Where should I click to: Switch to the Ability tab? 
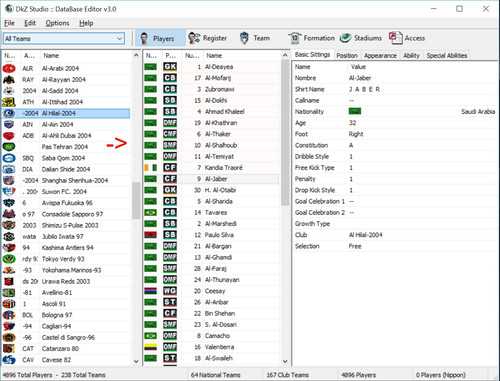[412, 56]
